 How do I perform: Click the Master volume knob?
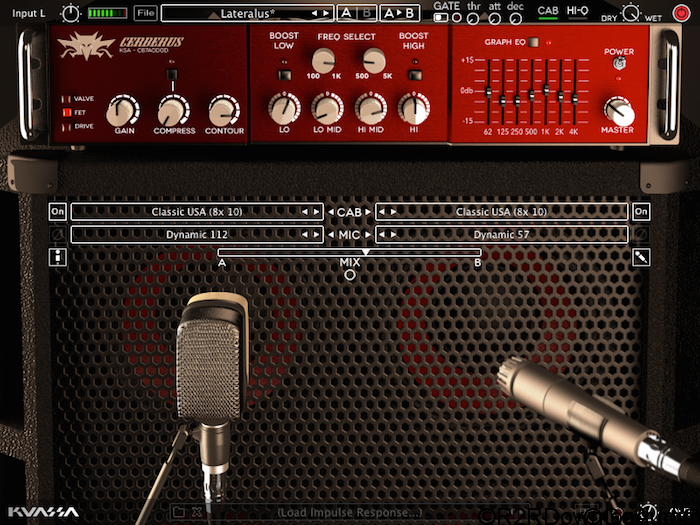click(x=619, y=112)
